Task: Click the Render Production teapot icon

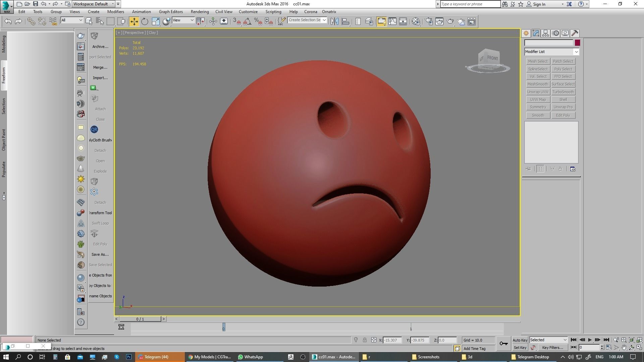Action: click(x=450, y=21)
